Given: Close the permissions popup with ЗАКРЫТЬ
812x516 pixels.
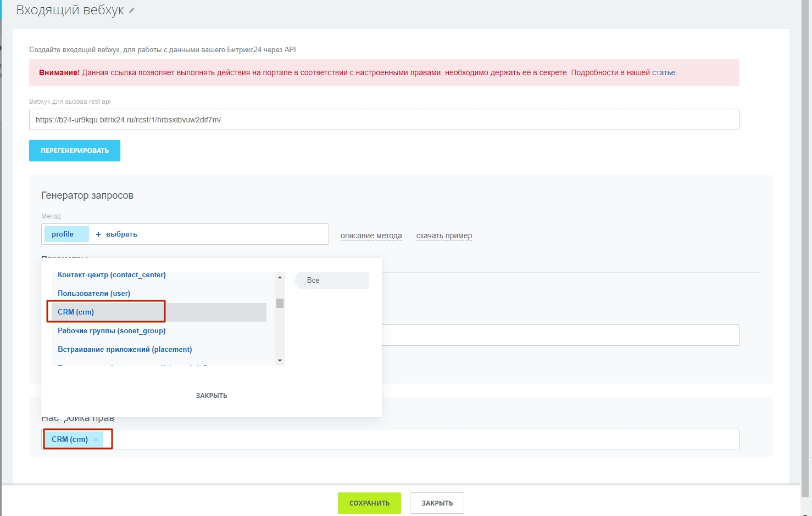Looking at the screenshot, I should click(212, 395).
